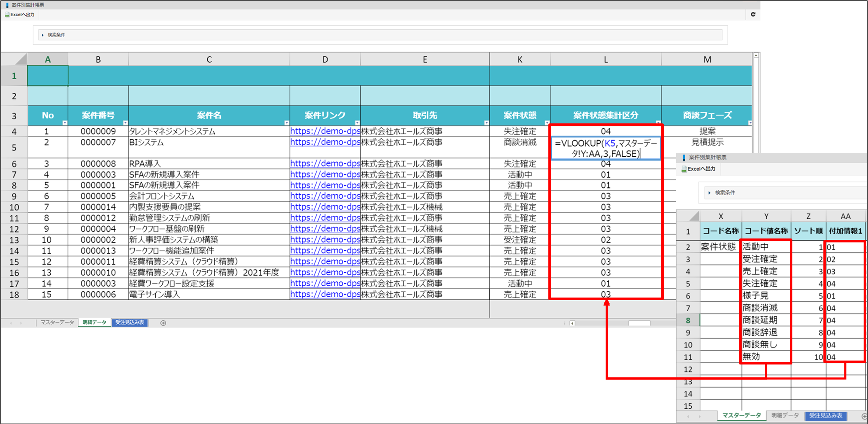Click the Excelへ出力 button in main window
The width and height of the screenshot is (868, 424).
[20, 14]
